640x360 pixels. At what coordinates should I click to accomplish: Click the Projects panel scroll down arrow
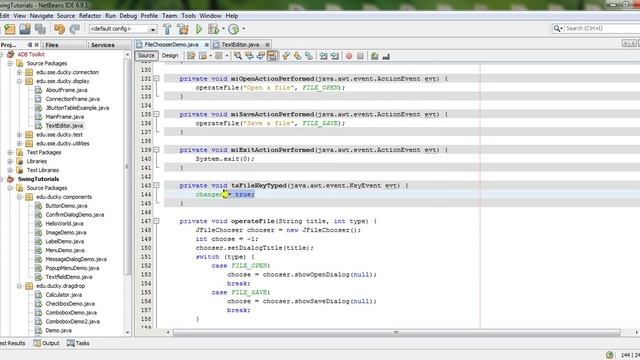pyautogui.click(x=127, y=333)
